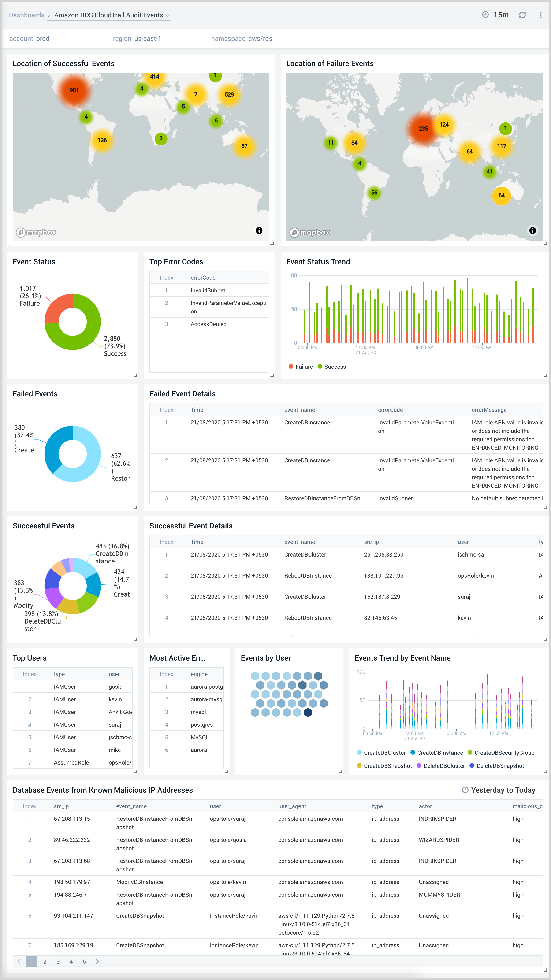Screen dimensions: 551x980
Task: Click the info icon on Failure Events map
Action: 532,230
